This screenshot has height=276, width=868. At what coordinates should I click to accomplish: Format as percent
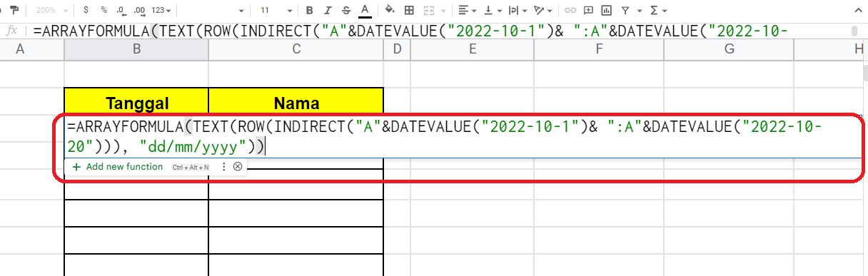[x=104, y=11]
